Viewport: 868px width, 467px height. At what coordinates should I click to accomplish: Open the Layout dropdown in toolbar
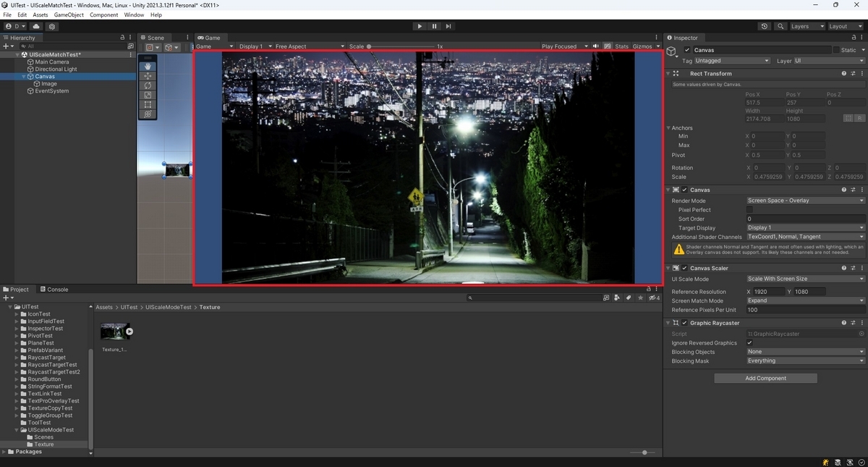tap(845, 26)
